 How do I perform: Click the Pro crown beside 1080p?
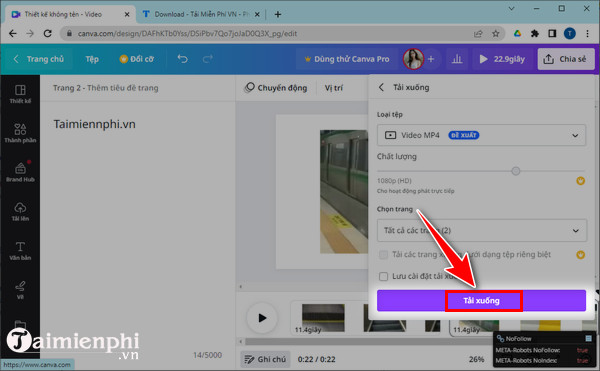pos(580,181)
